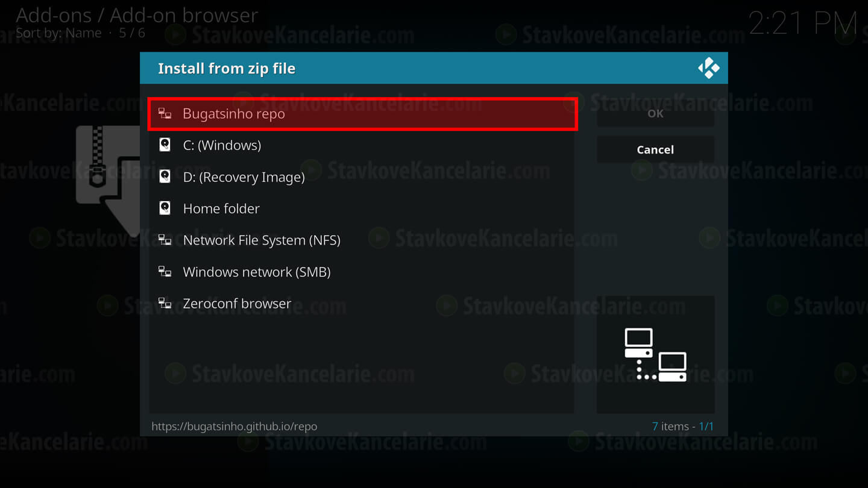Click the Kodi logo in dialog header
The height and width of the screenshot is (488, 868).
[x=709, y=68]
